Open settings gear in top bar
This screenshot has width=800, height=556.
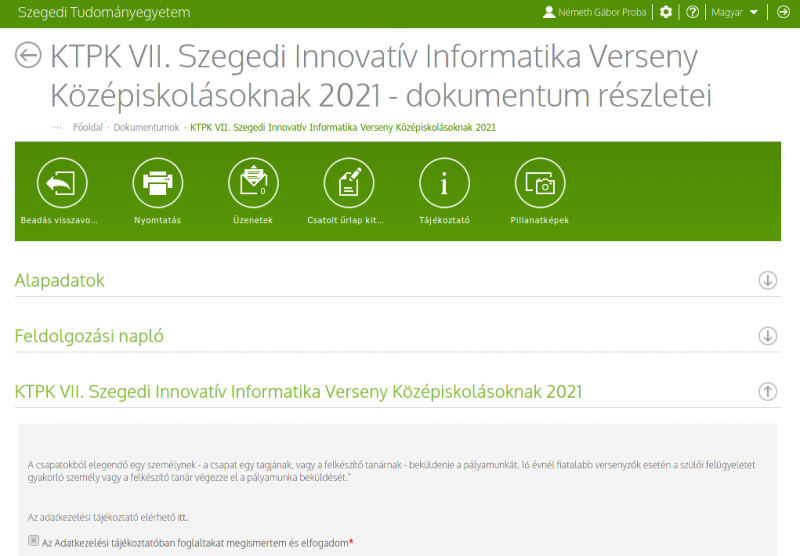coord(666,12)
